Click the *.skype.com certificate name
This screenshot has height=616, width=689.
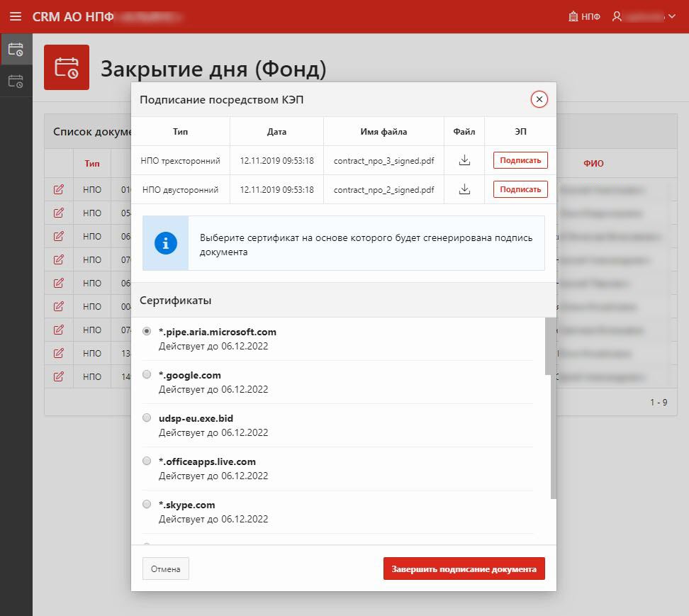(186, 505)
